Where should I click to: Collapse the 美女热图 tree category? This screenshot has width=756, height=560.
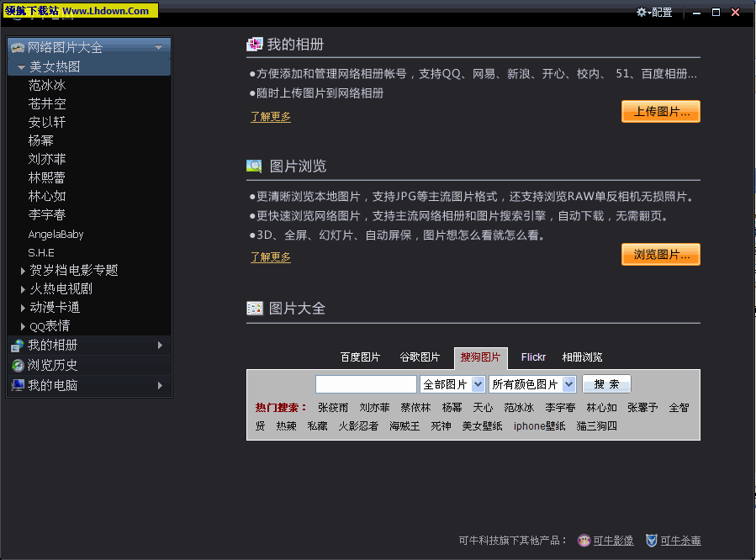21,67
